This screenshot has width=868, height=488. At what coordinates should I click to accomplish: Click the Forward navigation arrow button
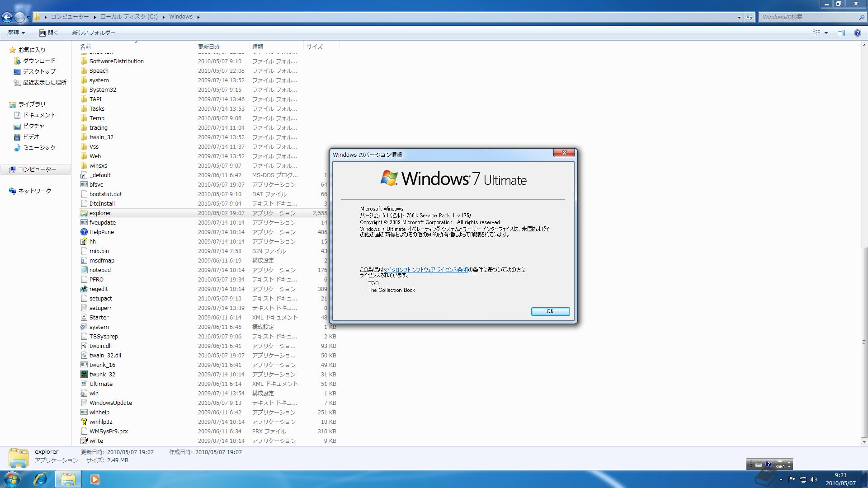coord(19,17)
